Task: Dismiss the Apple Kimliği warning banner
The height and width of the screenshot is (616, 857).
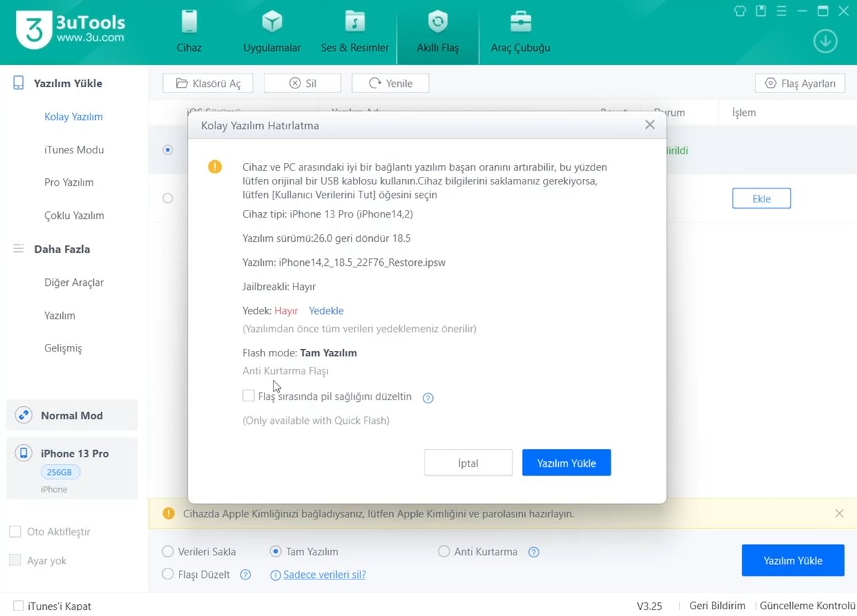Action: [839, 513]
